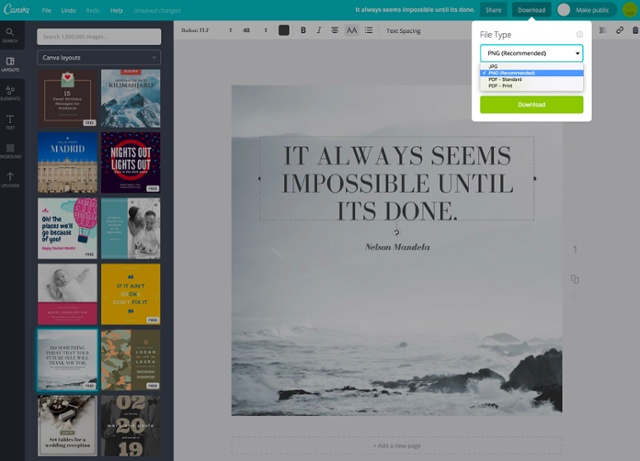The image size is (640, 461).
Task: Select the Nights Out Lights Out layout
Action: coord(131,163)
